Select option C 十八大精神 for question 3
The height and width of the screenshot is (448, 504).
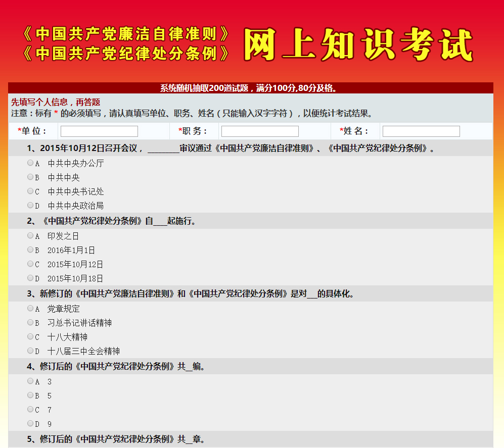click(30, 337)
